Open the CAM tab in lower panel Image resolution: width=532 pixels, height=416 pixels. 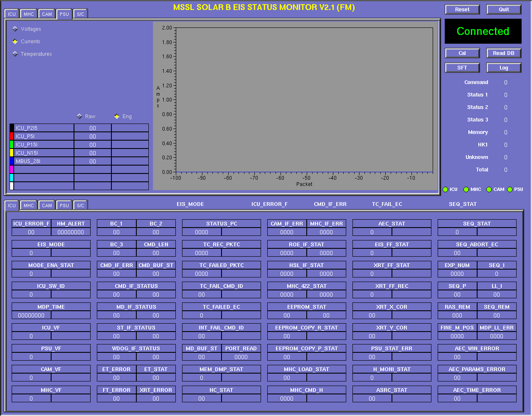(x=47, y=206)
